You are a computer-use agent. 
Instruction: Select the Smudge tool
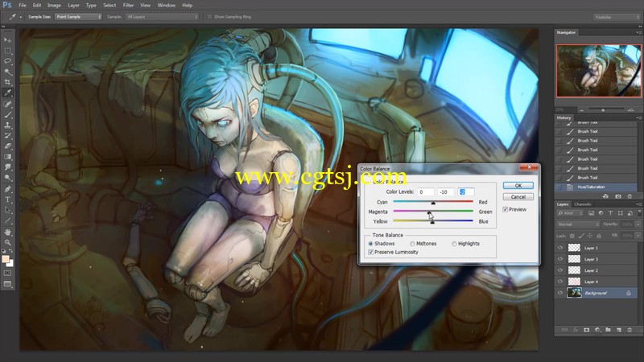click(7, 167)
